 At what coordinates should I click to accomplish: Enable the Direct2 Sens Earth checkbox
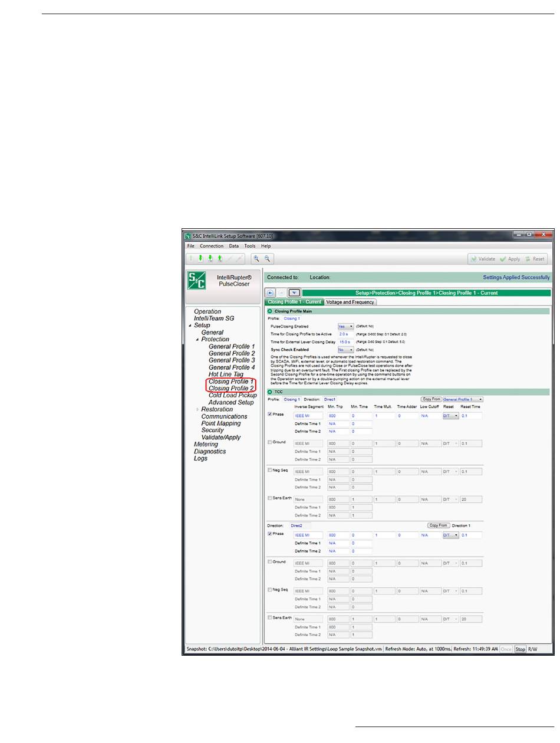(270, 617)
